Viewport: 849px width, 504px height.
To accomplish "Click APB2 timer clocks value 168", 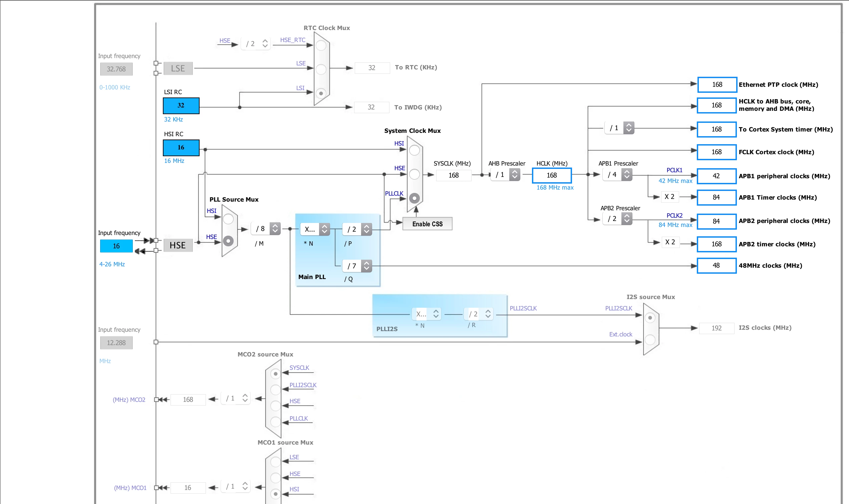I will (717, 244).
